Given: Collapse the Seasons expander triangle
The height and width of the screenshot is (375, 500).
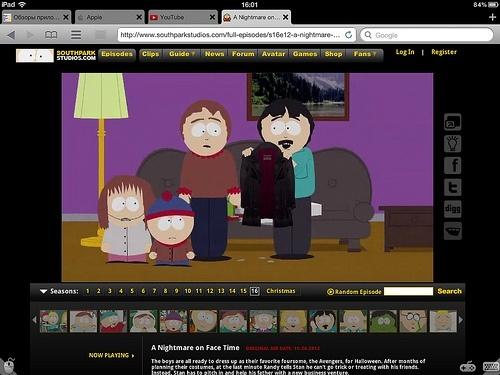Looking at the screenshot, I should point(43,291).
